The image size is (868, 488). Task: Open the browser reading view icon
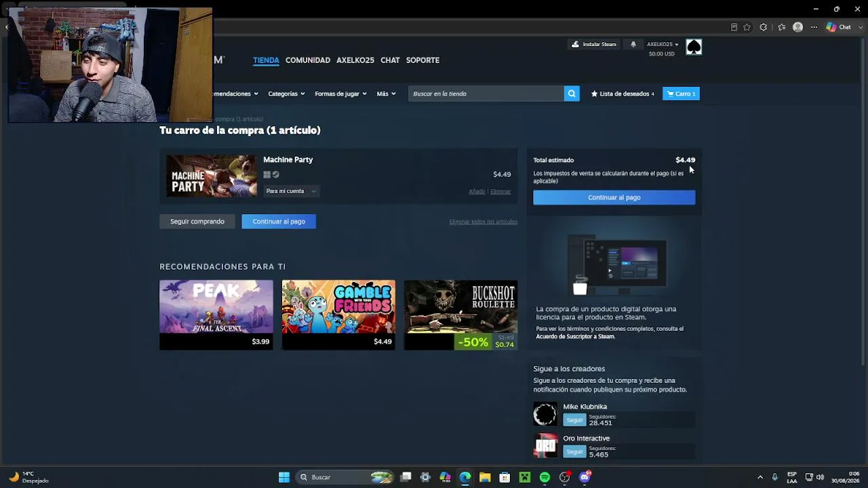734,27
